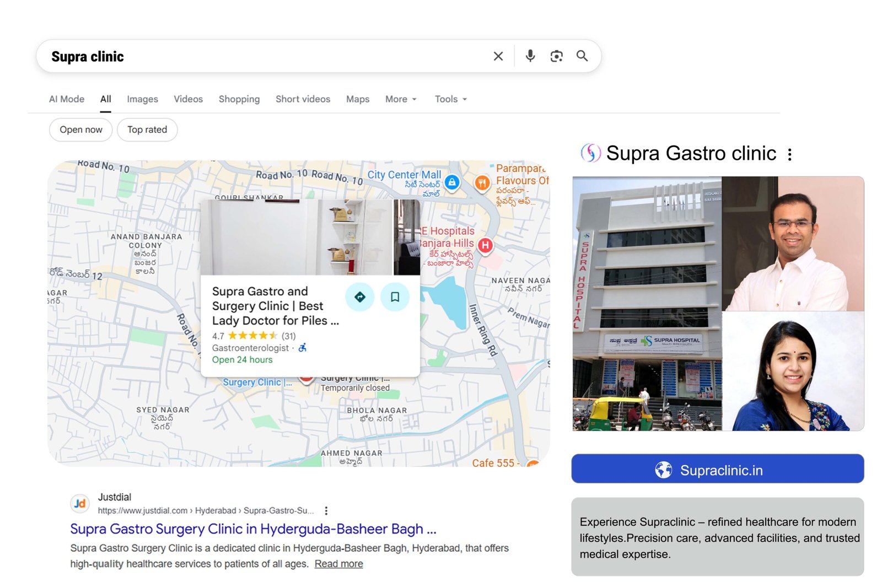
Task: Click the "Read more" link
Action: point(338,563)
